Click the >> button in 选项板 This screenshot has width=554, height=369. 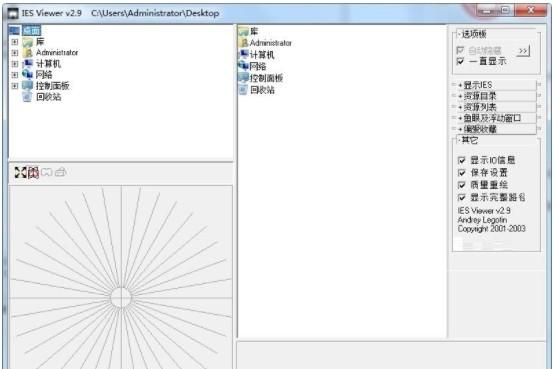click(523, 51)
